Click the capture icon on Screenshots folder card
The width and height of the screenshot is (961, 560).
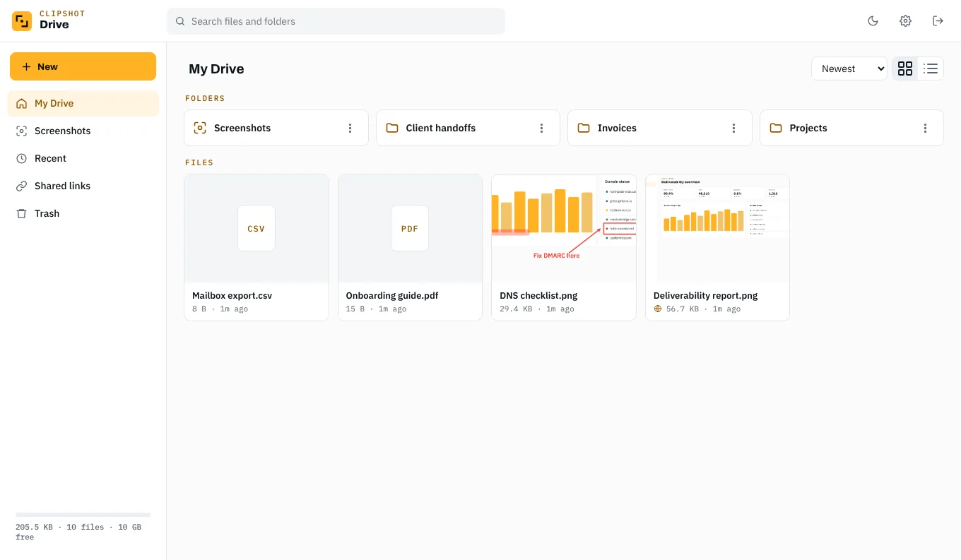pyautogui.click(x=200, y=128)
